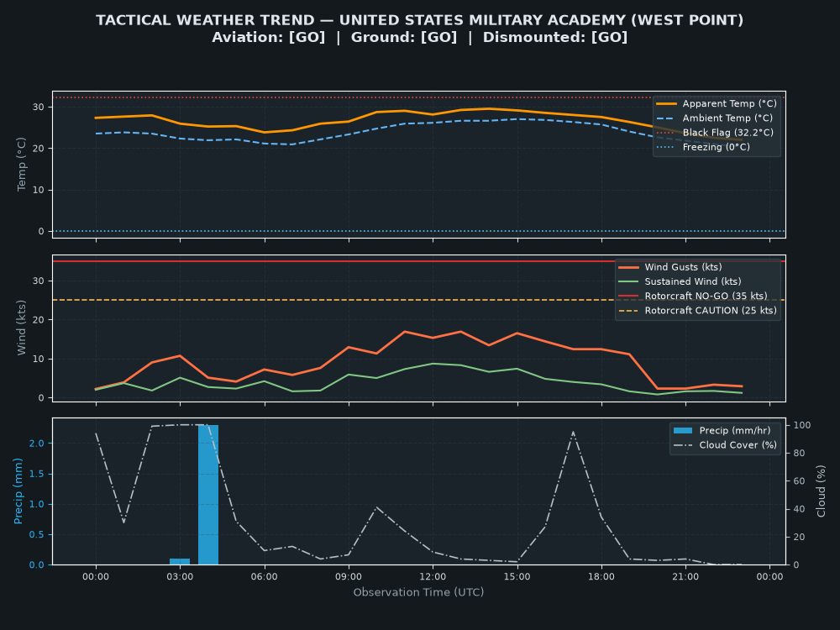Click the Freezing (0°C) legend entry
Image resolution: width=840 pixels, height=630 pixels.
(703, 147)
